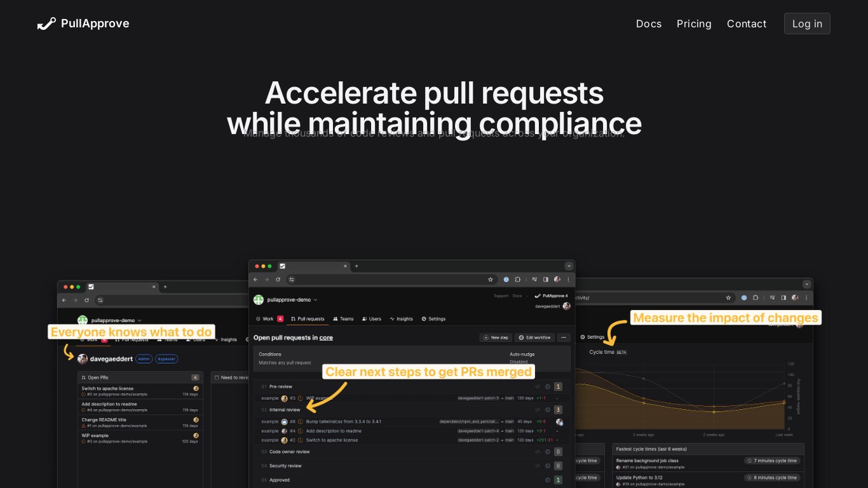Select the Settings tab in center window

[433, 319]
